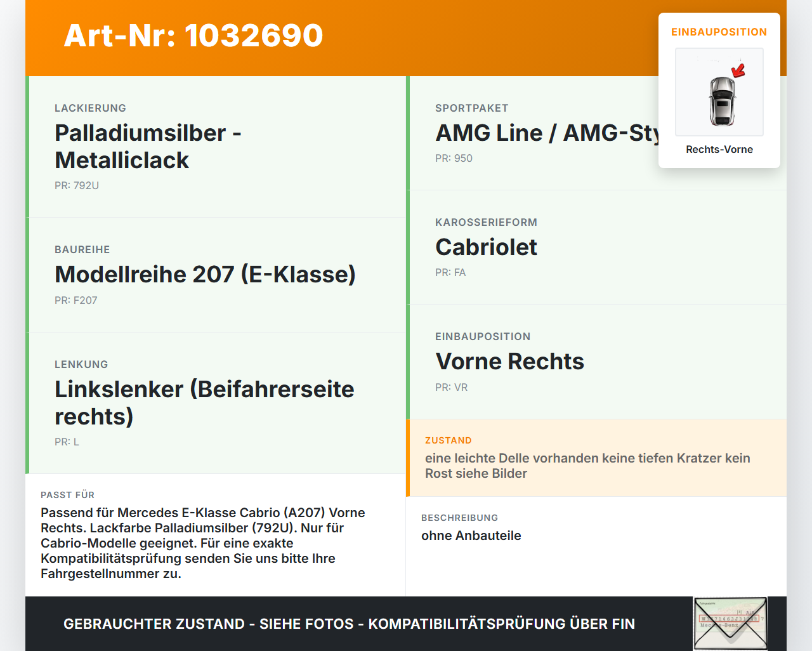
Task: Select the condition text about leichte Delle
Action: (587, 466)
